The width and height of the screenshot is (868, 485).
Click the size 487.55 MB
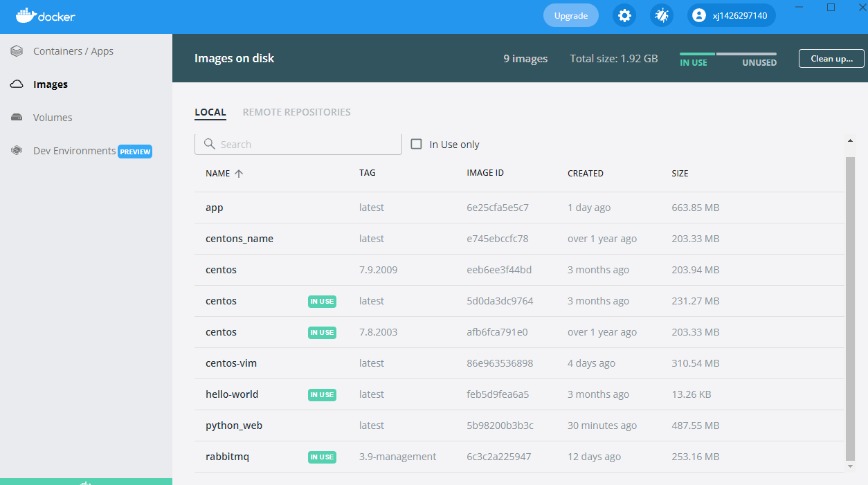click(696, 425)
